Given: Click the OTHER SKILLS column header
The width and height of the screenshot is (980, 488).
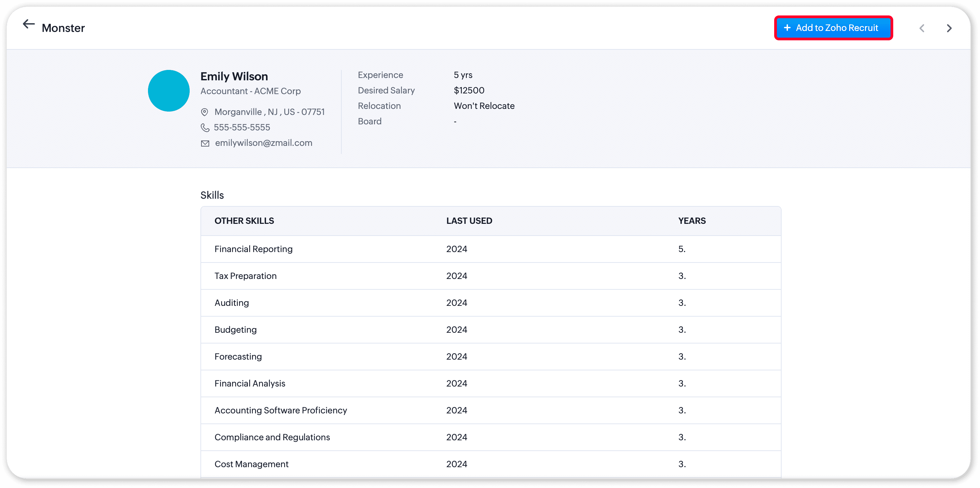Looking at the screenshot, I should (x=244, y=221).
